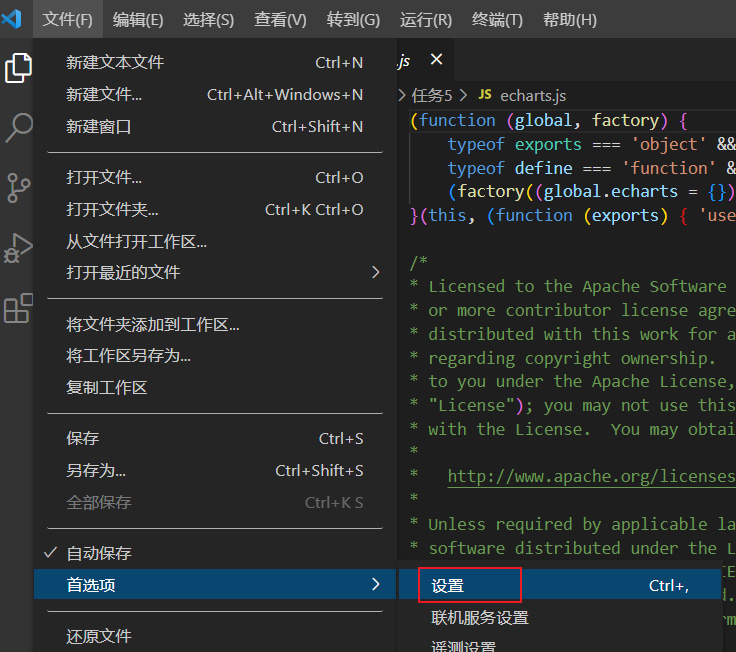The width and height of the screenshot is (736, 652).
Task: Select 设置 in preferences submenu
Action: pyautogui.click(x=448, y=586)
